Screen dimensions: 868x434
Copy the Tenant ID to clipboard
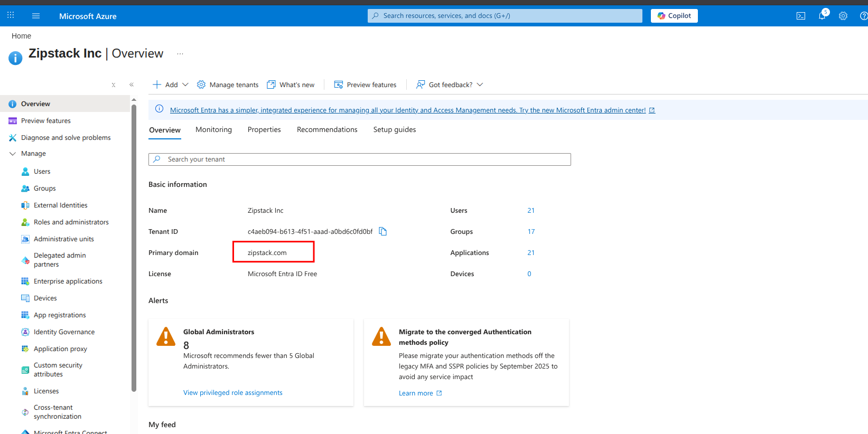pyautogui.click(x=383, y=231)
